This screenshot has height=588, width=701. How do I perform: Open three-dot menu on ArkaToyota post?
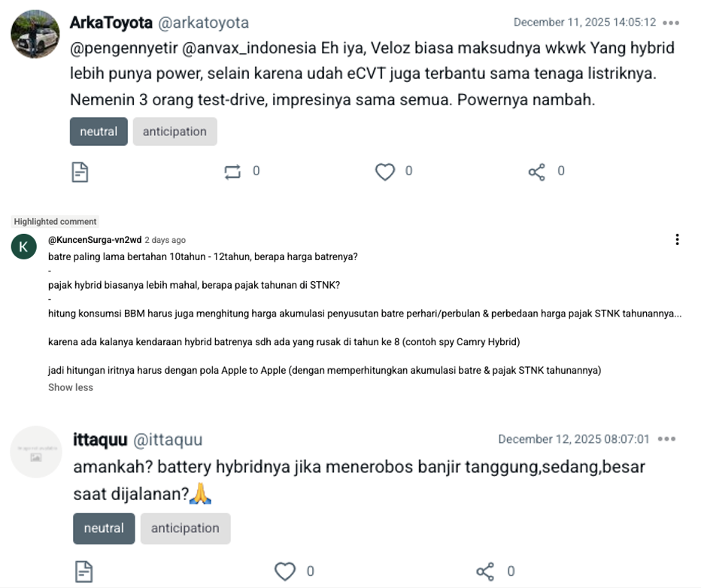coord(671,23)
